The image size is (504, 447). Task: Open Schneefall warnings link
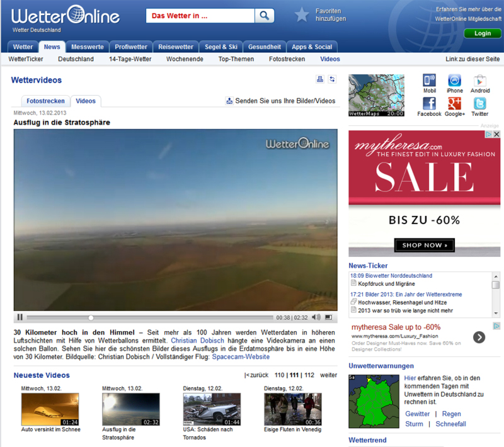[450, 424]
